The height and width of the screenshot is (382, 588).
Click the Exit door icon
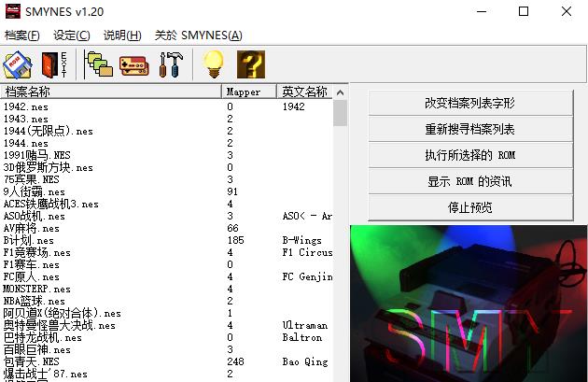click(x=51, y=64)
